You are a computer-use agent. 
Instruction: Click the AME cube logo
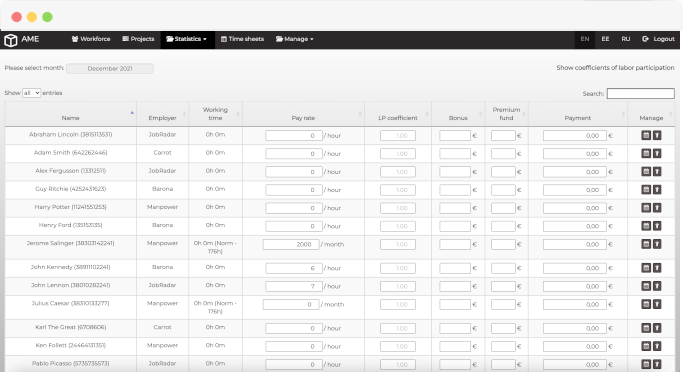click(11, 40)
